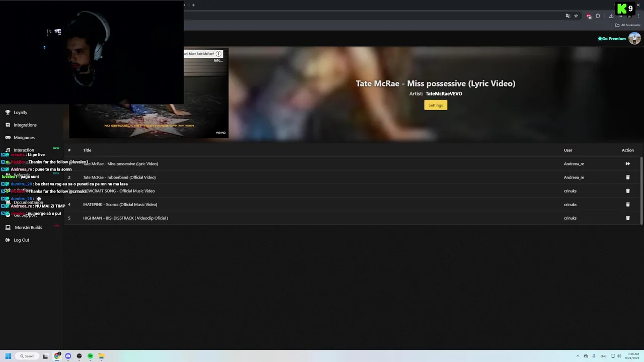Open the taskbar clock and date
Image resolution: width=644 pixels, height=362 pixels.
click(x=632, y=356)
